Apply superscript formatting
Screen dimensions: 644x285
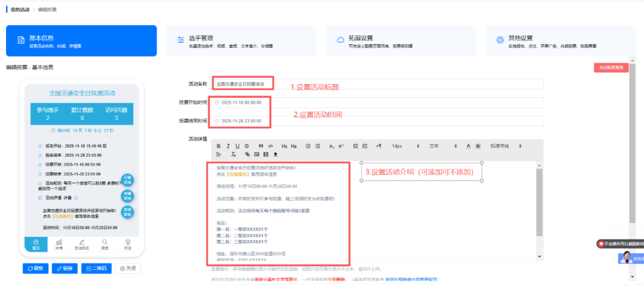coord(341,146)
